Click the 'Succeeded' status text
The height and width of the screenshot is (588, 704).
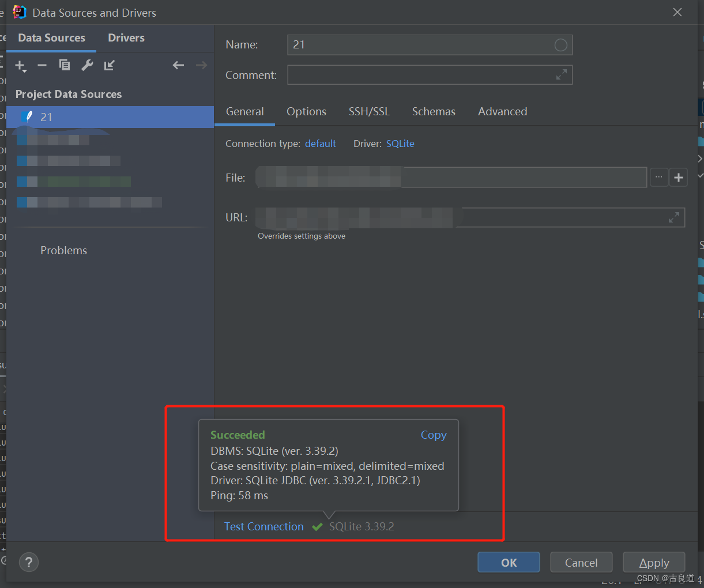coord(238,435)
